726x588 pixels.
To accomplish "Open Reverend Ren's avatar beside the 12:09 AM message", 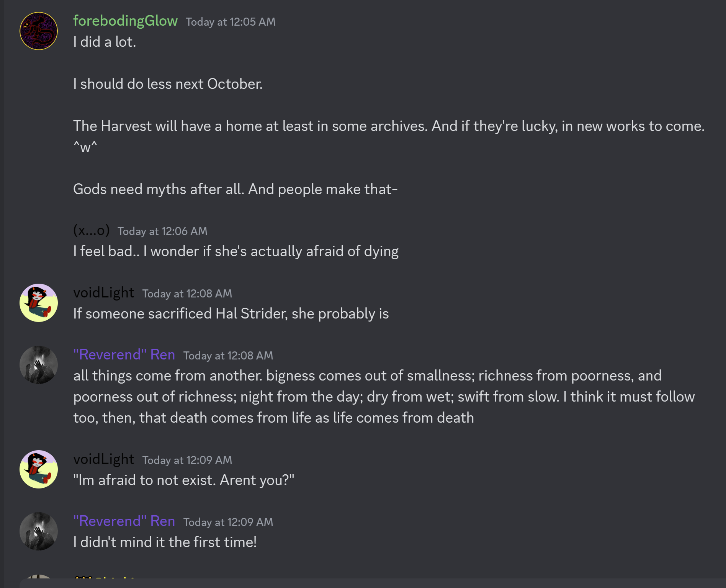I will point(39,531).
